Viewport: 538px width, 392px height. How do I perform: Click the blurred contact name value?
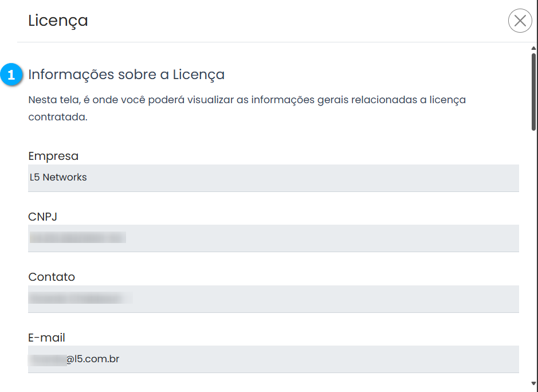80,299
